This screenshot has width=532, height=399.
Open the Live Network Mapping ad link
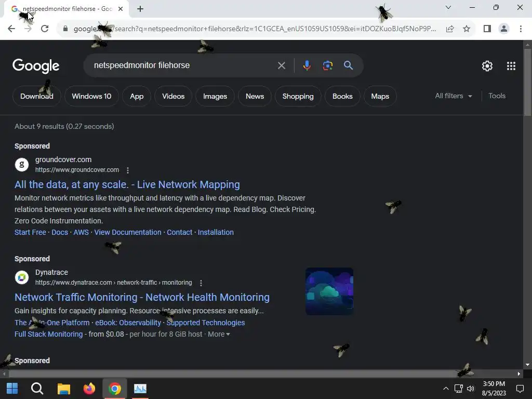[127, 184]
